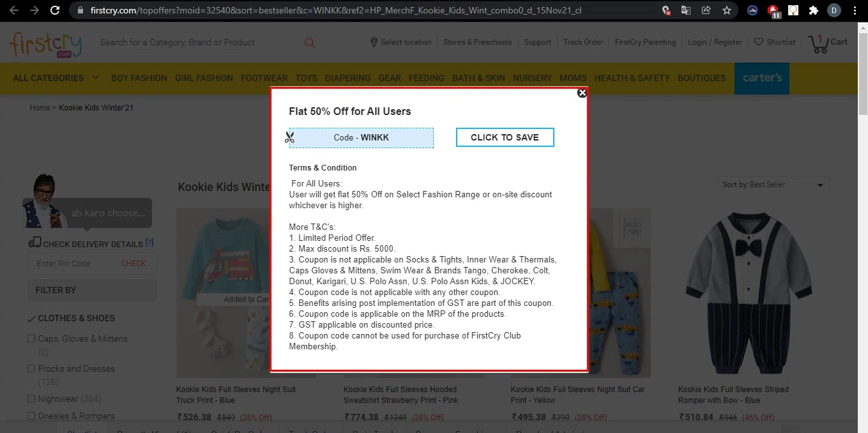Click the scissors icon beside coupon code
The width and height of the screenshot is (868, 433).
(289, 137)
